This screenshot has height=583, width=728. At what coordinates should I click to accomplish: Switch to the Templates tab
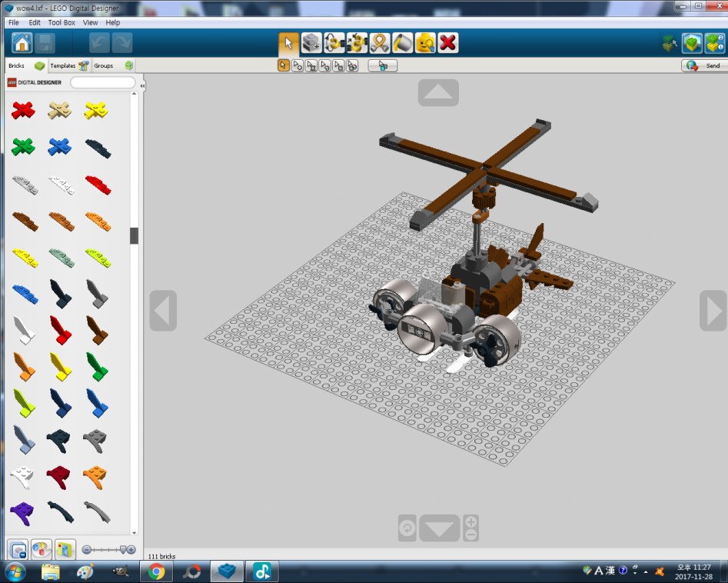coord(68,66)
